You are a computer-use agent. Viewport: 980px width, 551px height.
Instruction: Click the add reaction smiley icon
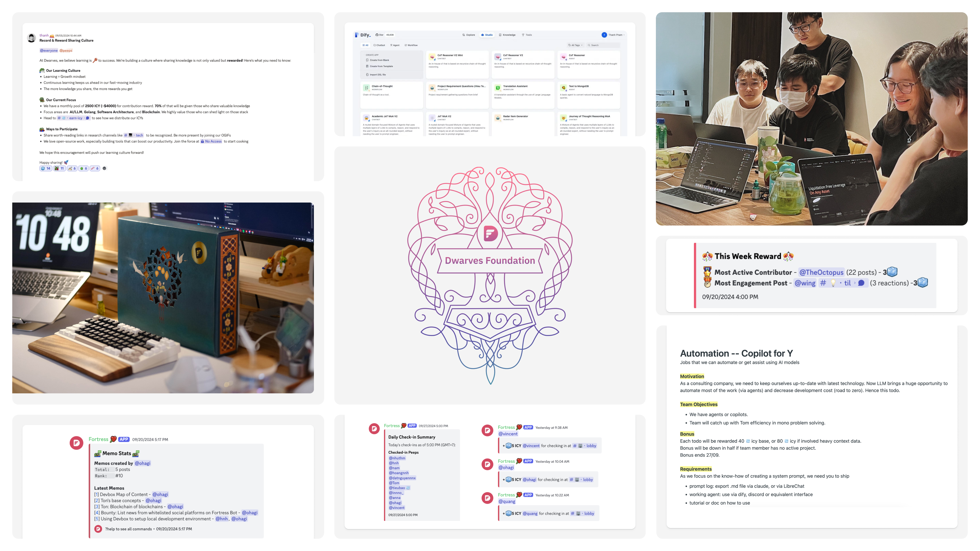pos(105,168)
